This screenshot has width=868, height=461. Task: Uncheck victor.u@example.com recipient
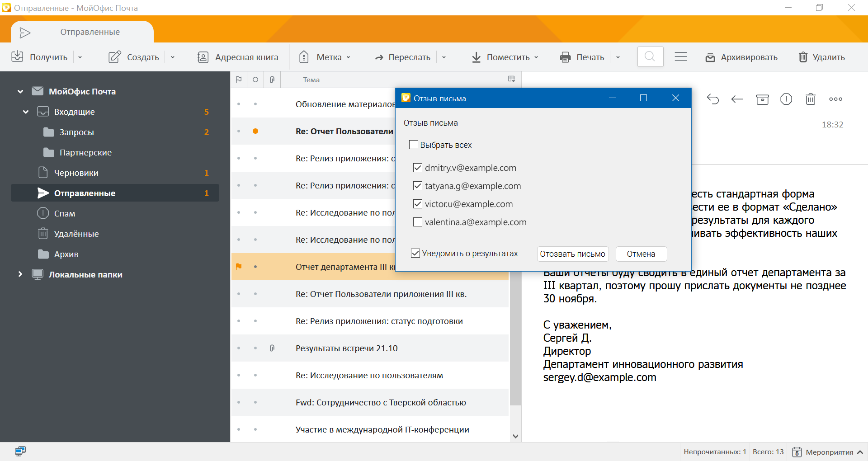pyautogui.click(x=418, y=204)
